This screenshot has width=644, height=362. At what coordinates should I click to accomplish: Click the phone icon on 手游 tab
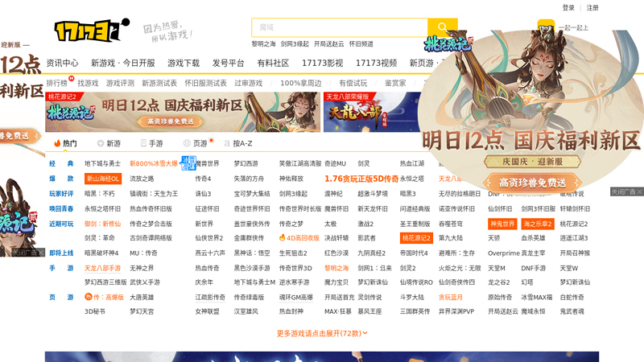coord(143,143)
